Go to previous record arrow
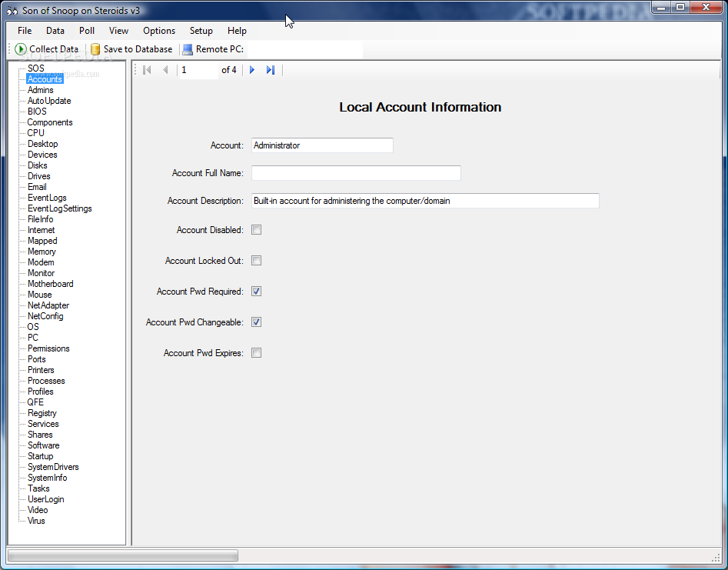Image resolution: width=728 pixels, height=570 pixels. (165, 70)
